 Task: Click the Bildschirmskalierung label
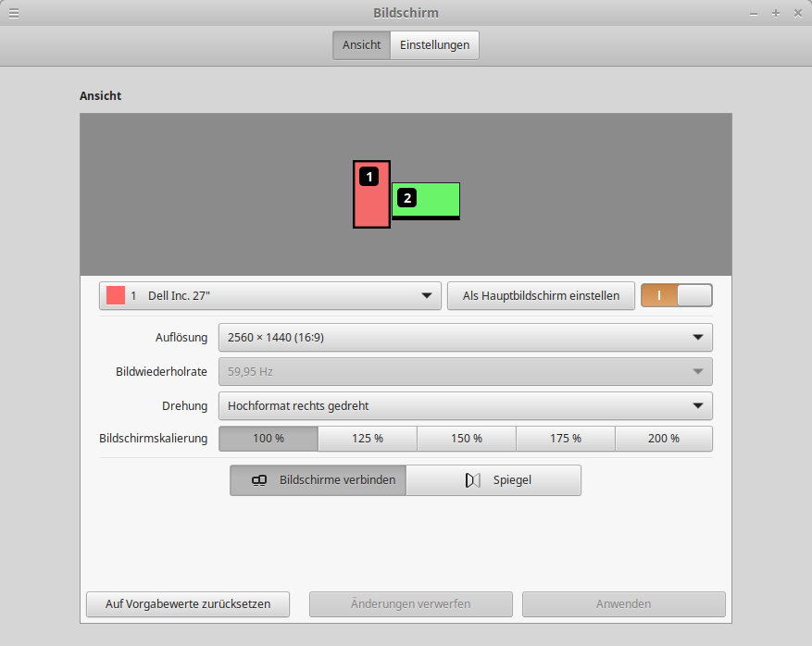[154, 439]
